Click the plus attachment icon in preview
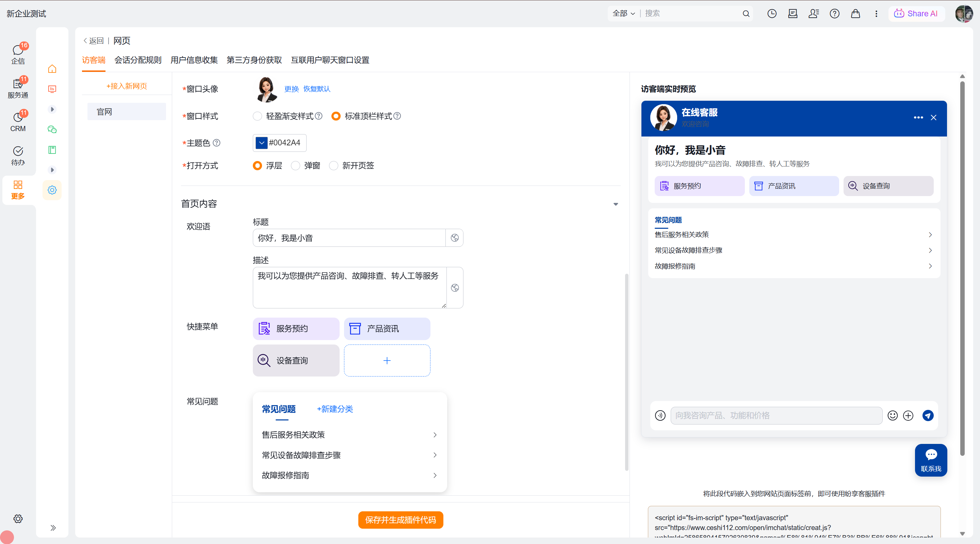Screen dimensions: 980x544 [x=908, y=415]
